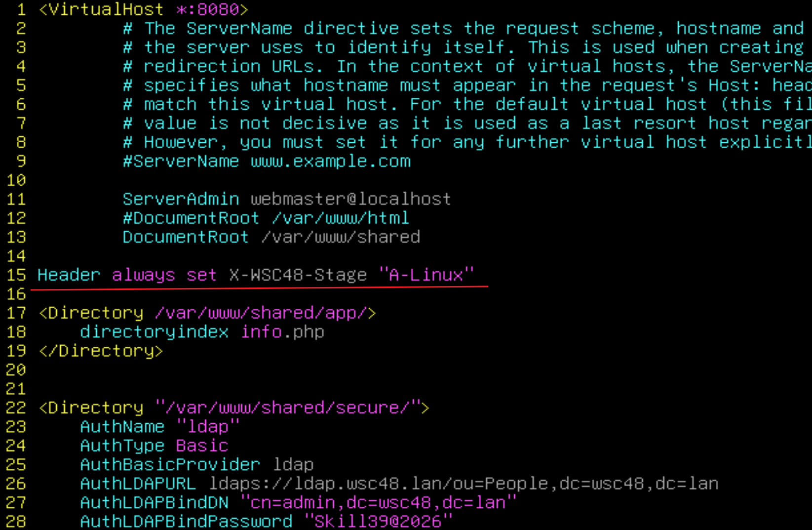Click the /var/www/shared document root path
The image size is (812, 530).
click(341, 237)
